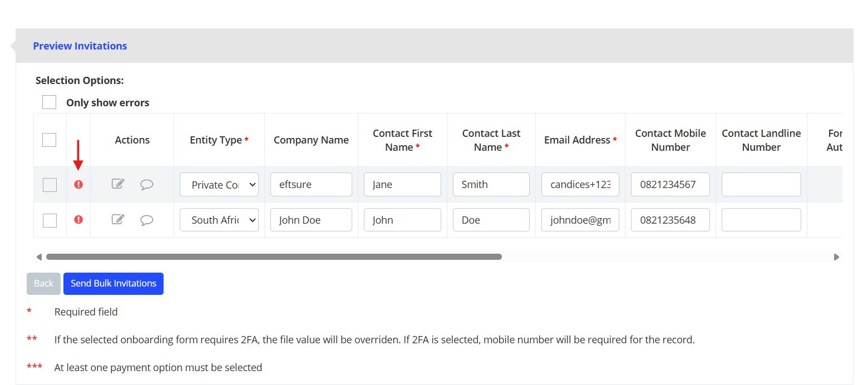Click the email field containing candices+123
The height and width of the screenshot is (385, 868).
(x=580, y=185)
